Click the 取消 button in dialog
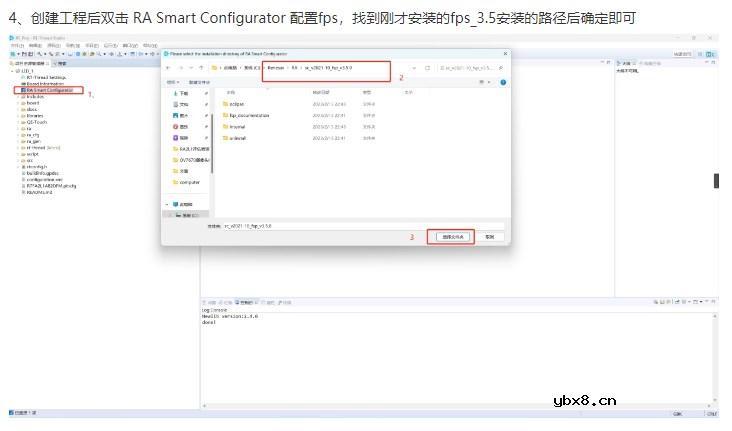The image size is (732, 431). point(490,237)
